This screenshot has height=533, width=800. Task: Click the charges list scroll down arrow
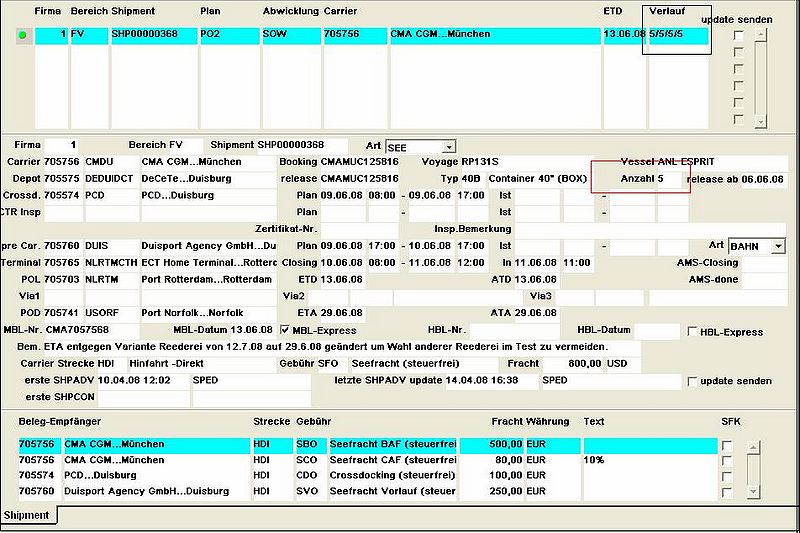point(753,492)
